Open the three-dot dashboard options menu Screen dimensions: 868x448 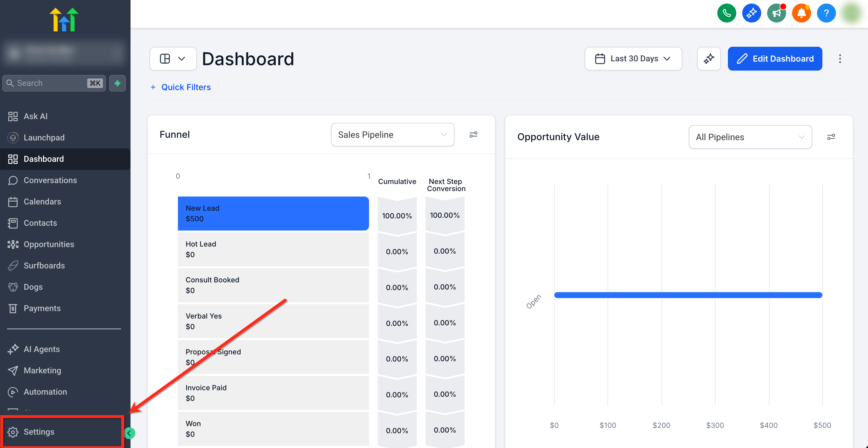point(840,59)
